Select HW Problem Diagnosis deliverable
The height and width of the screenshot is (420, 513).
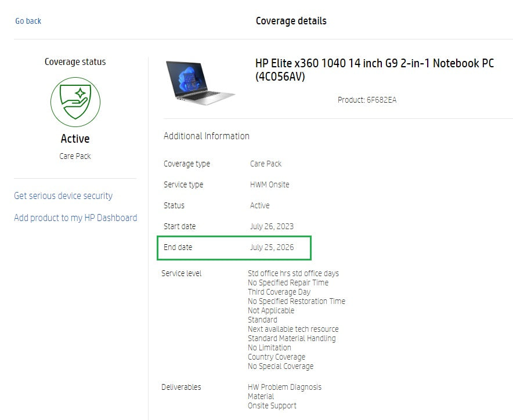tap(284, 387)
